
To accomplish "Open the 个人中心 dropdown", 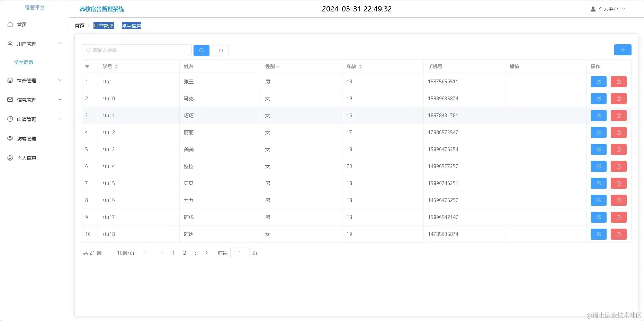I will click(608, 9).
